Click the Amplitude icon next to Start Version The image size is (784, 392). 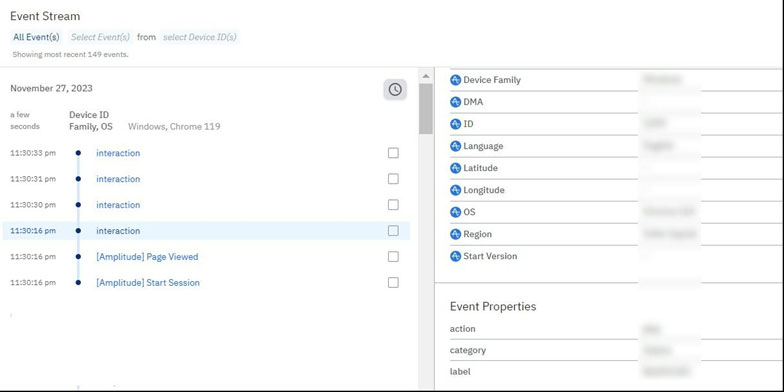click(455, 256)
